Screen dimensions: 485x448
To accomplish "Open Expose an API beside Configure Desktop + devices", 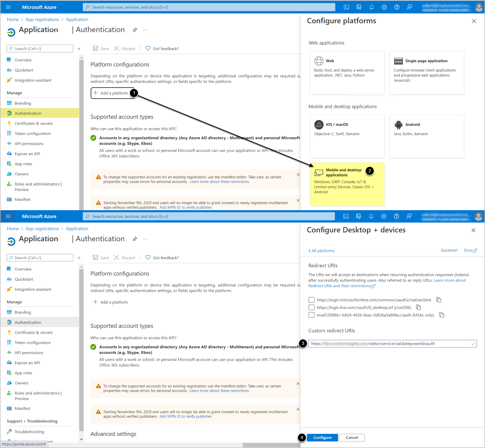I will click(27, 363).
